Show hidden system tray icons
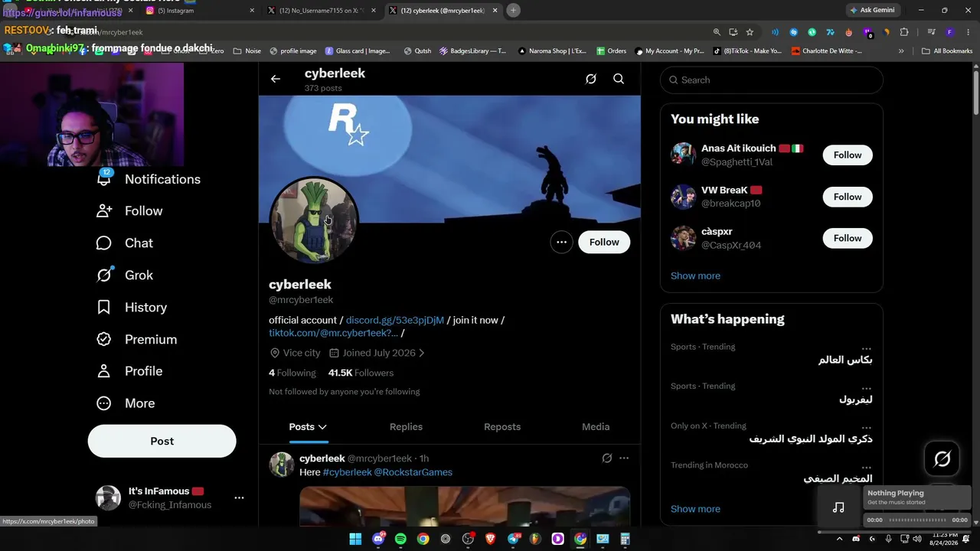 tap(840, 539)
